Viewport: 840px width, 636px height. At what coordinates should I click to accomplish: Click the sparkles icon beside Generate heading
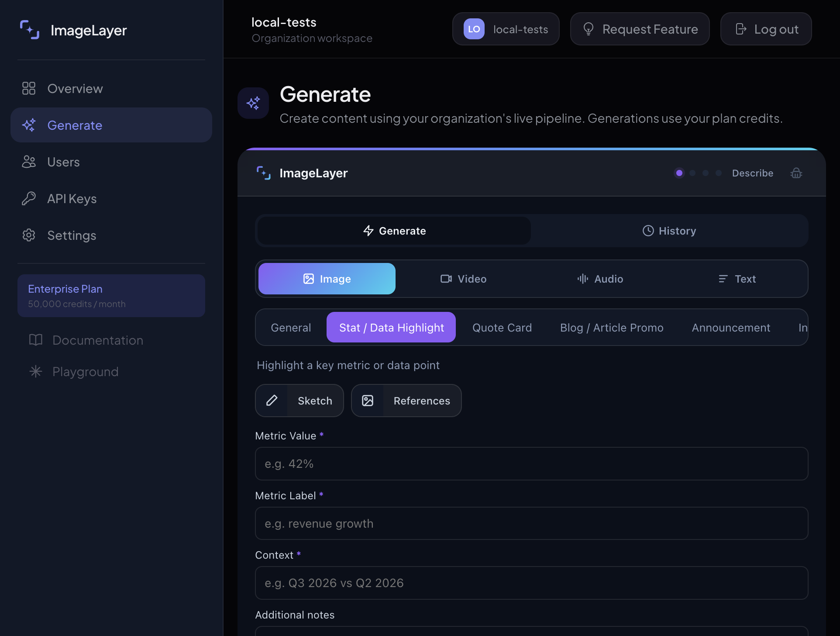253,103
